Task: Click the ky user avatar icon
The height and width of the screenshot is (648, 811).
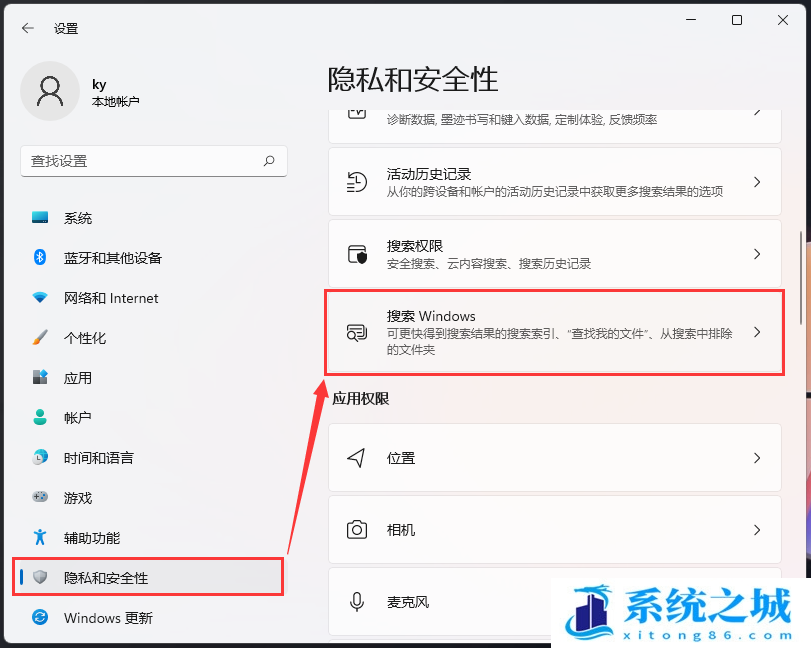Action: pyautogui.click(x=50, y=91)
